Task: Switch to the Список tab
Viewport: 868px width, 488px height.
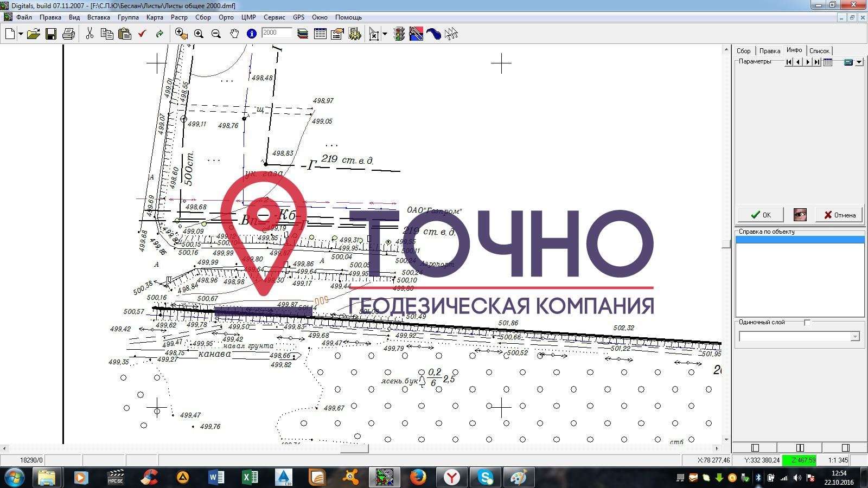Action: coord(819,51)
